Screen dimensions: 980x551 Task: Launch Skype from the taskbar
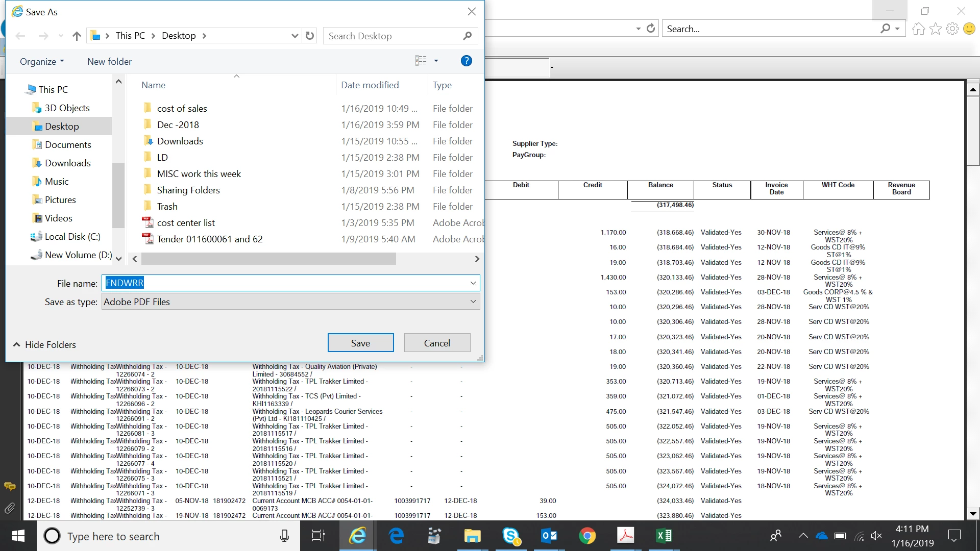511,536
